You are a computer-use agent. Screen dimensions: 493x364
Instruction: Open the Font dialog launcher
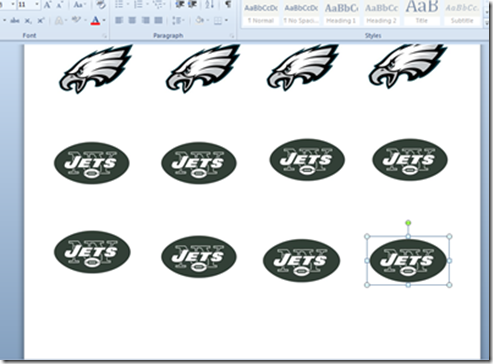coord(104,36)
